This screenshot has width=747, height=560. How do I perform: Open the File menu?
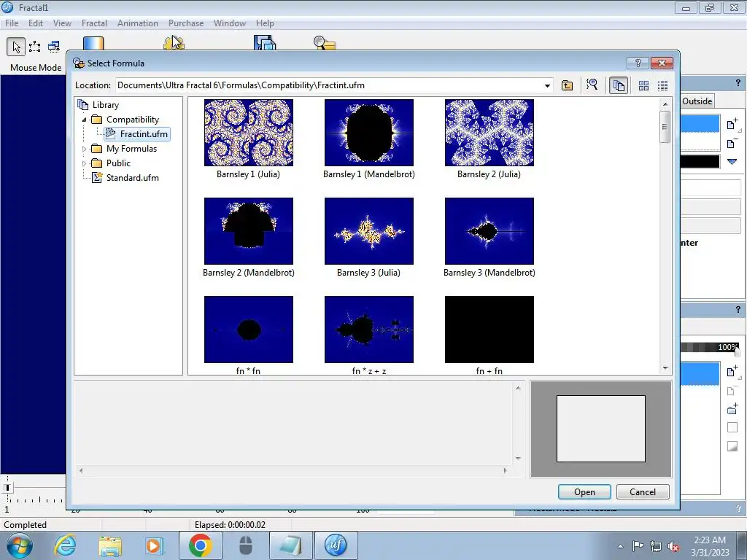(12, 23)
